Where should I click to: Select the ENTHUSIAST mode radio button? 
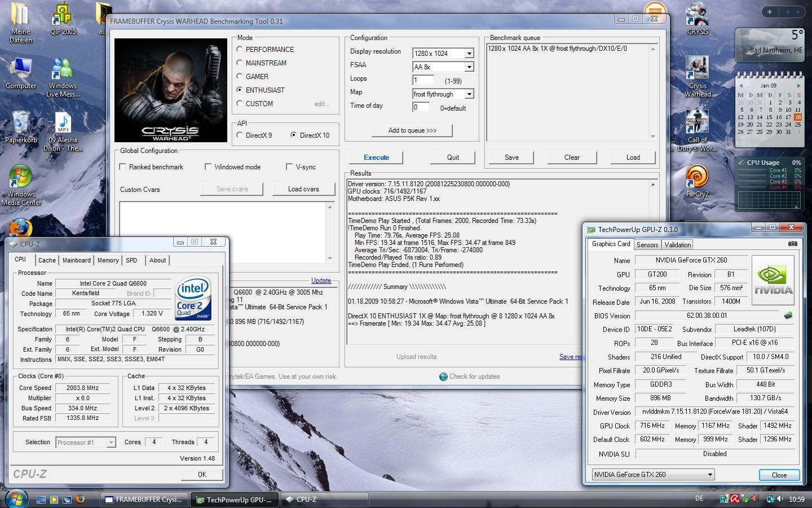240,90
